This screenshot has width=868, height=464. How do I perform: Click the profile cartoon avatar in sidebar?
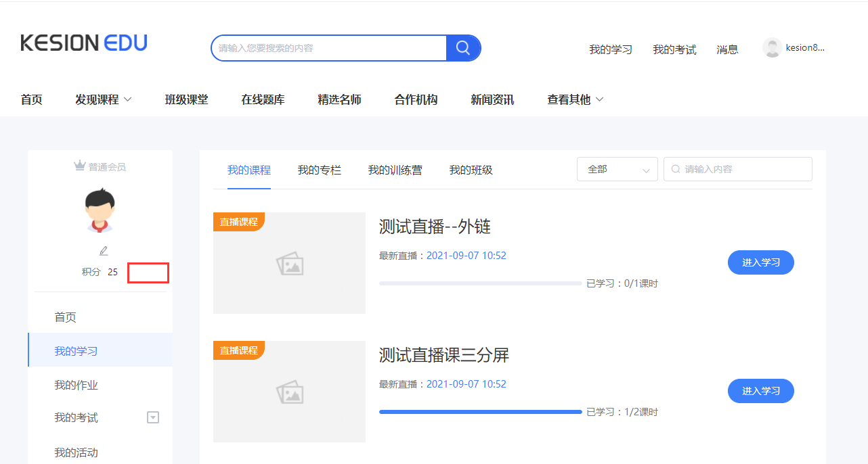[x=100, y=211]
